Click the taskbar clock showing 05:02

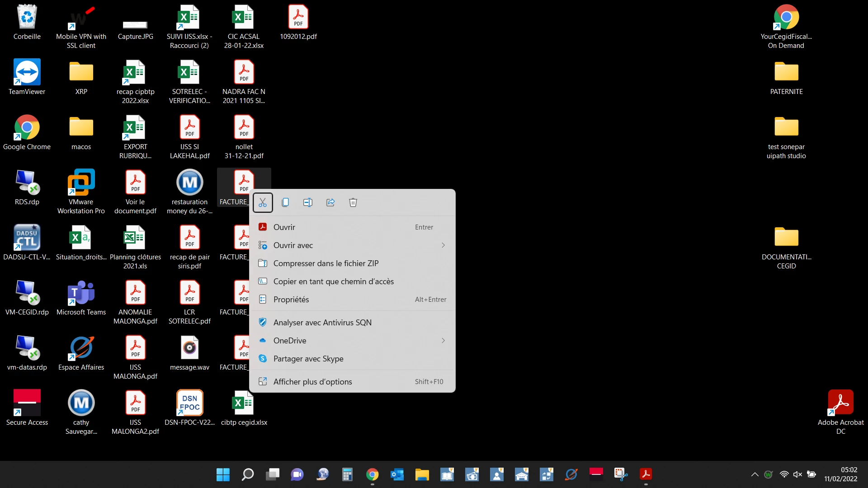point(840,474)
